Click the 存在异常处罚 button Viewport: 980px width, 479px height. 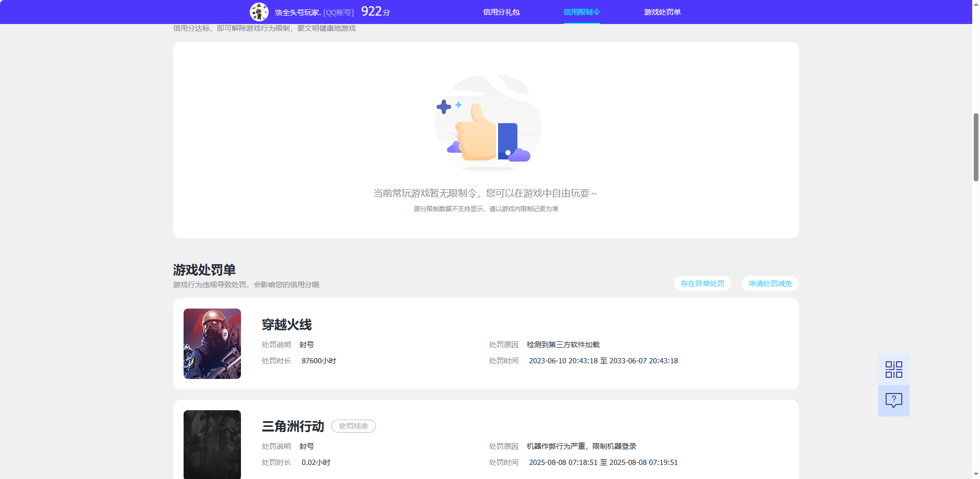pyautogui.click(x=702, y=284)
